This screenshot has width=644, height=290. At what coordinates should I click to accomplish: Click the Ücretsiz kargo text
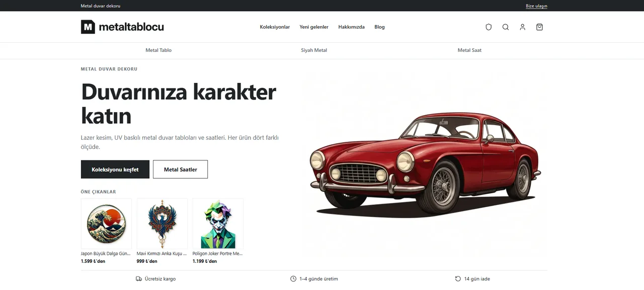coord(160,279)
